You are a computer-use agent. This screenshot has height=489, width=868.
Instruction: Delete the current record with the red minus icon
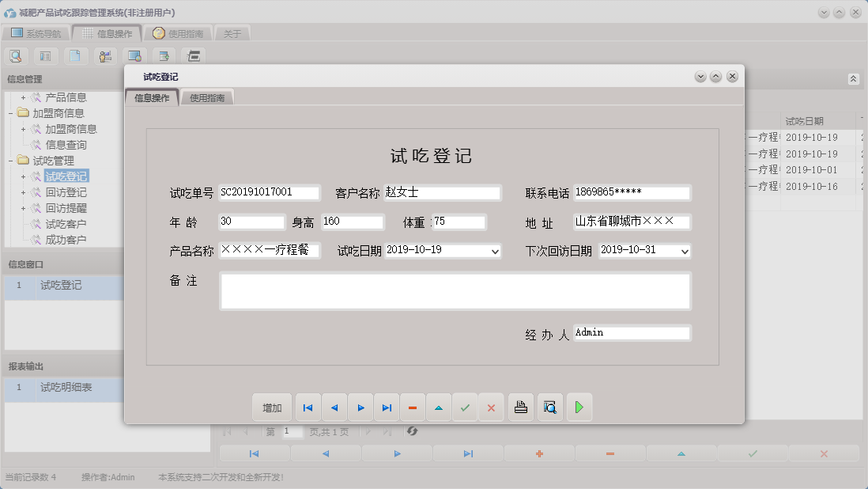pos(413,407)
